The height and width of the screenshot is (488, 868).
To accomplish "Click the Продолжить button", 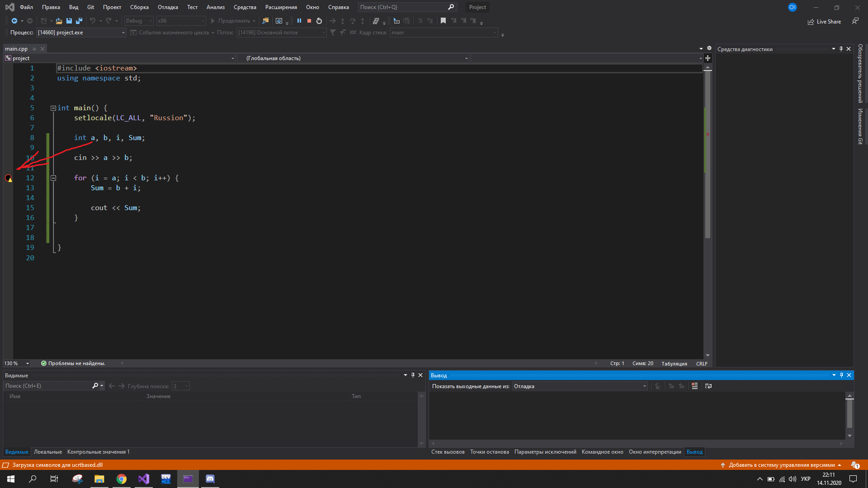I will (230, 21).
